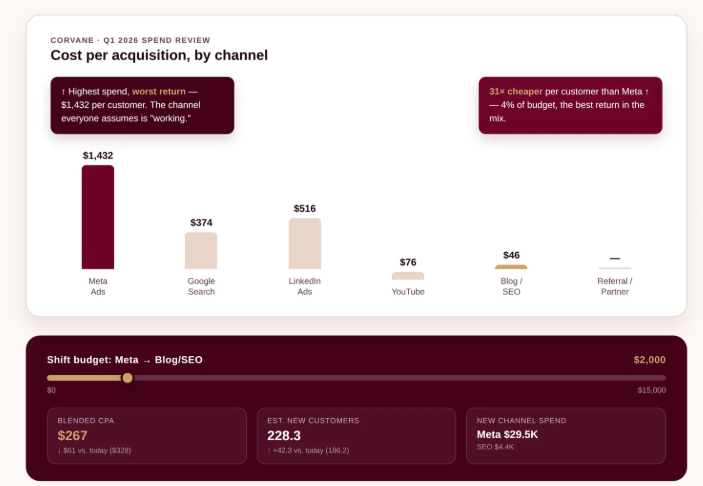
Task: Select the Google Search bar
Action: click(201, 251)
